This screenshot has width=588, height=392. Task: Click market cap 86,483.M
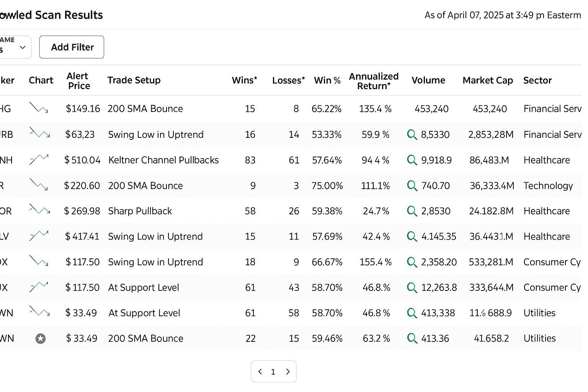(489, 160)
